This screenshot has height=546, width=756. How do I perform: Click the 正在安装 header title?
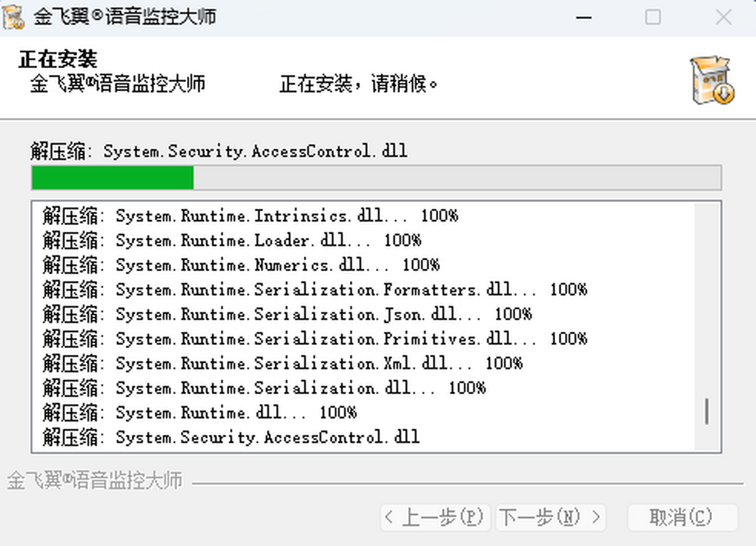(57, 59)
